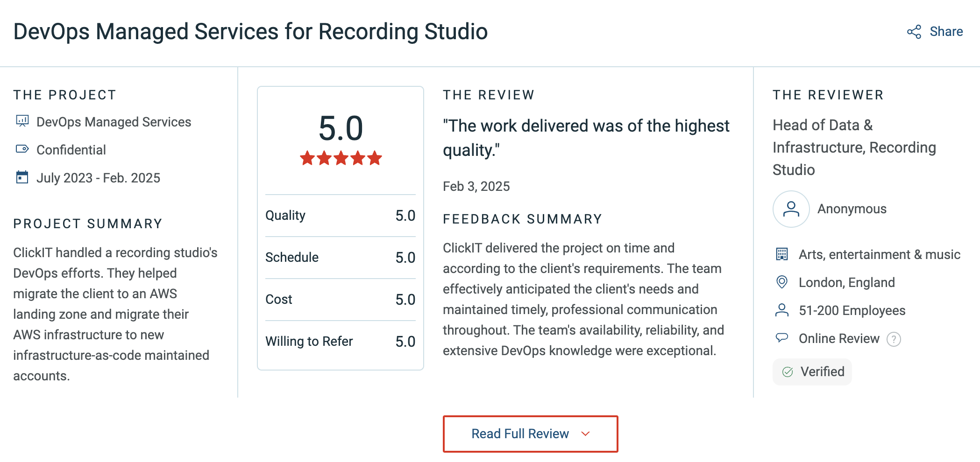Click the location pin beside London, England
The height and width of the screenshot is (462, 980).
tap(783, 282)
